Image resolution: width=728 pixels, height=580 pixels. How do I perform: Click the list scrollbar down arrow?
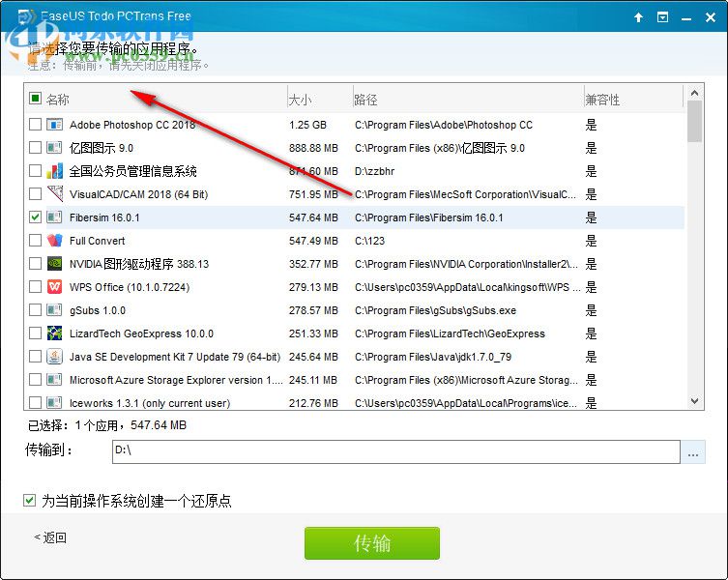click(x=694, y=401)
